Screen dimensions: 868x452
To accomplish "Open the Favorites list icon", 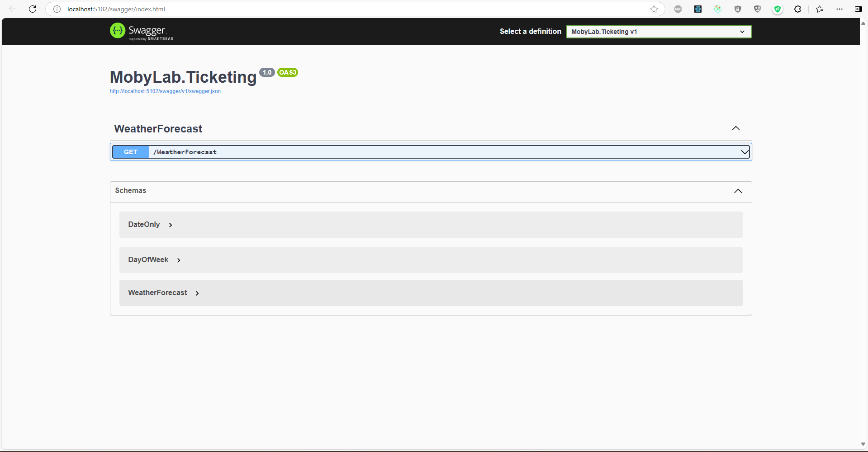I will pos(820,9).
